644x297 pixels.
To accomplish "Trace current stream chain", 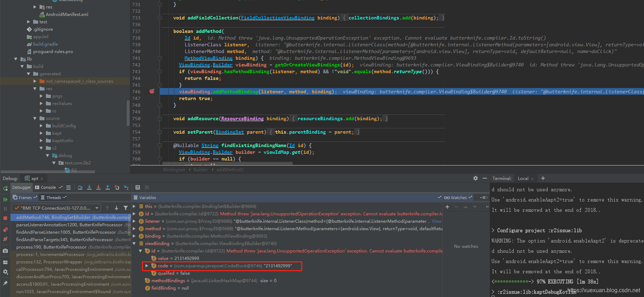I will click(x=147, y=187).
